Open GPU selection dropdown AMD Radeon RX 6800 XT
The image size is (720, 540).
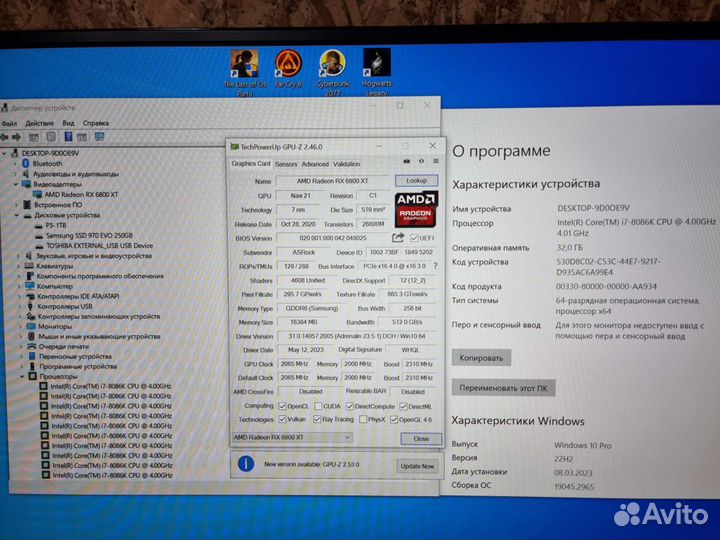[x=292, y=437]
